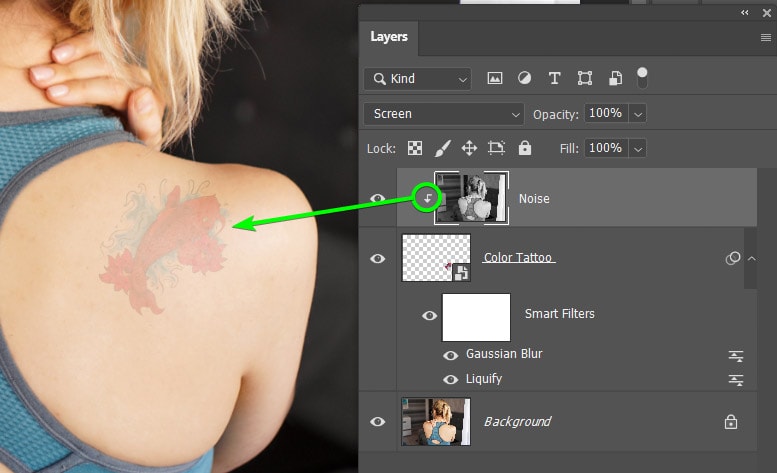Open the Screen blend mode dropdown
This screenshot has height=473, width=777.
[443, 114]
